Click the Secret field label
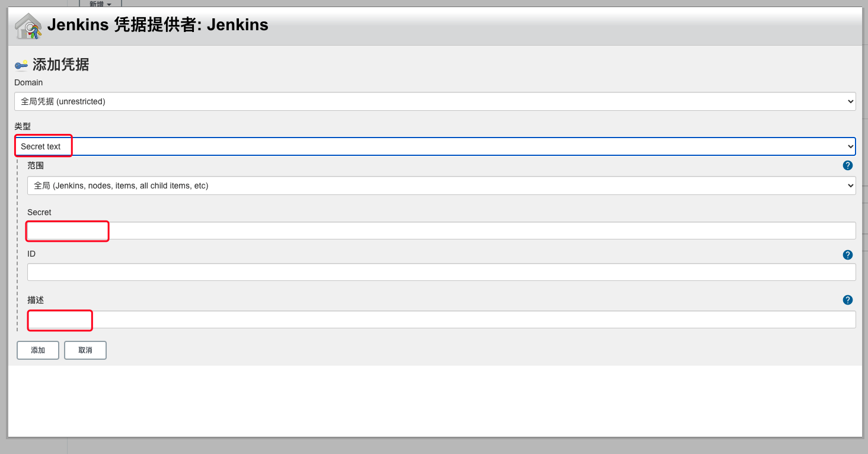This screenshot has width=868, height=454. (39, 212)
